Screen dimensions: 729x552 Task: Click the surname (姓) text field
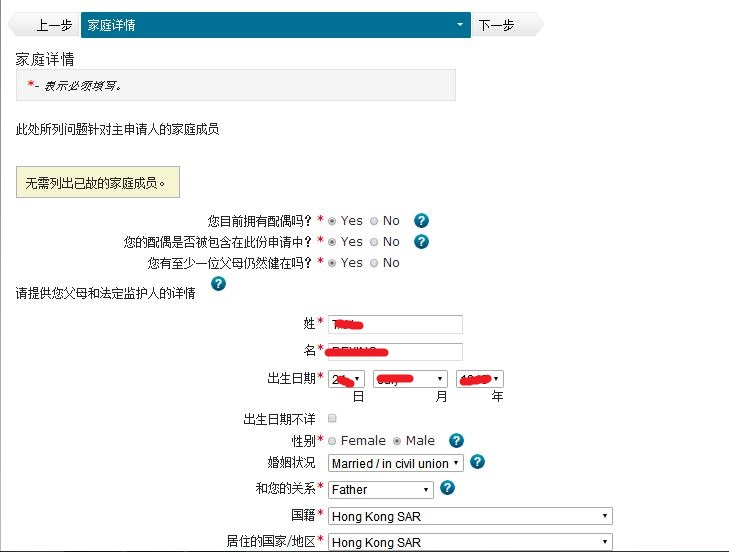395,324
